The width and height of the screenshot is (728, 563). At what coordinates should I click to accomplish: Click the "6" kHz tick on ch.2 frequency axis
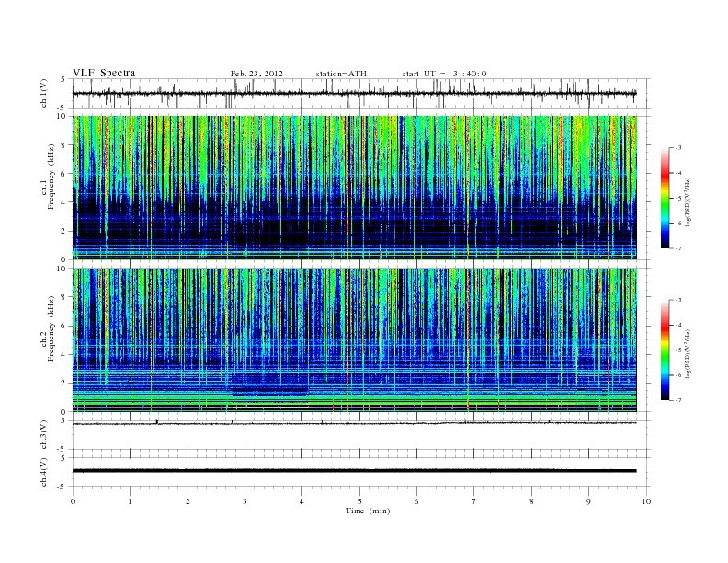pyautogui.click(x=64, y=326)
